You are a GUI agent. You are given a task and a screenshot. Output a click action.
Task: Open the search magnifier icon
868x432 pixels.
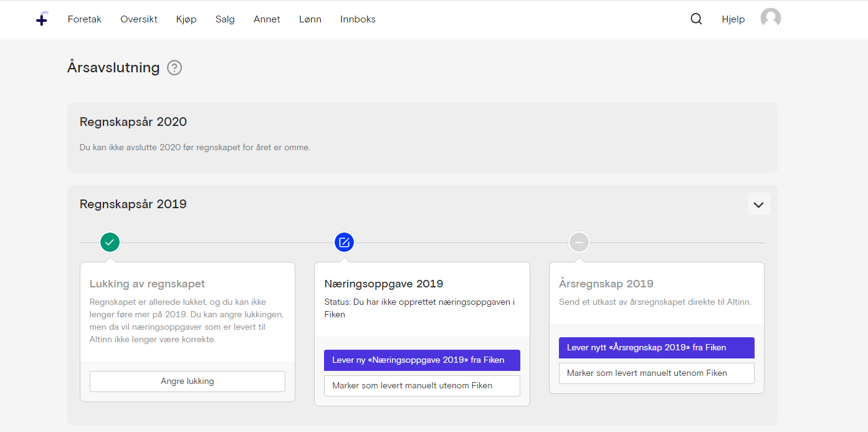click(696, 19)
